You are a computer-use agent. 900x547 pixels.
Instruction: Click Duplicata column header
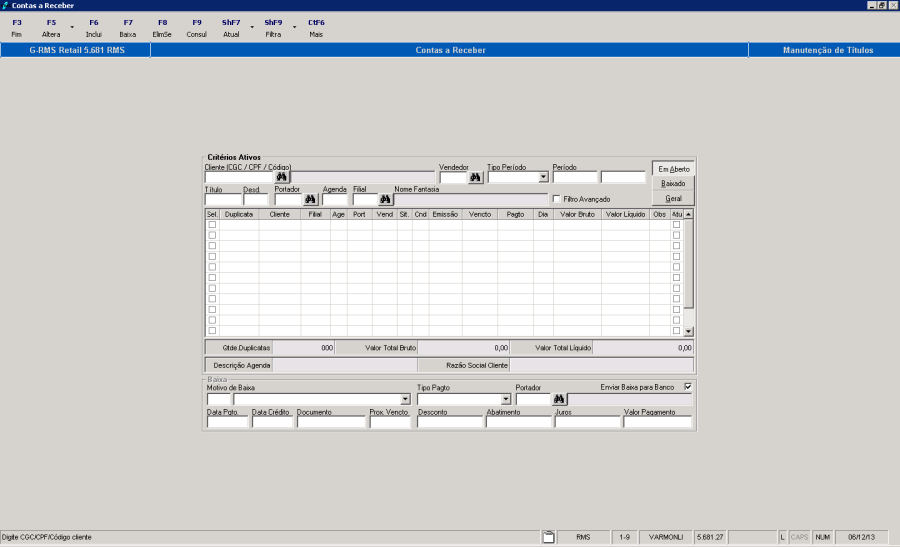click(x=239, y=214)
